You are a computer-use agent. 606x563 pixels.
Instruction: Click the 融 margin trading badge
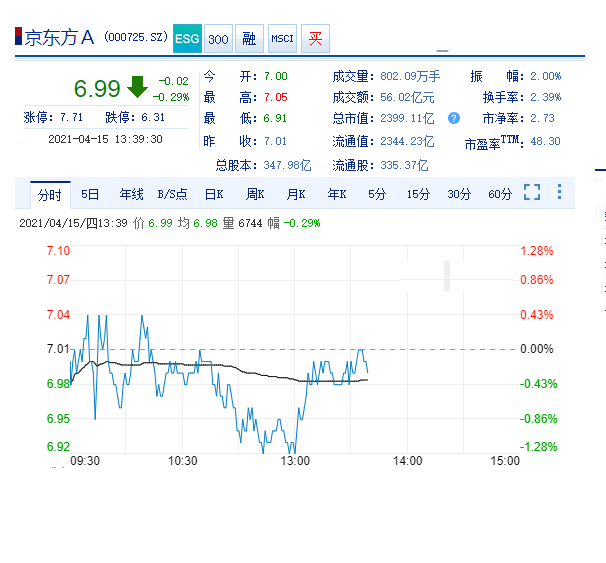tap(249, 38)
